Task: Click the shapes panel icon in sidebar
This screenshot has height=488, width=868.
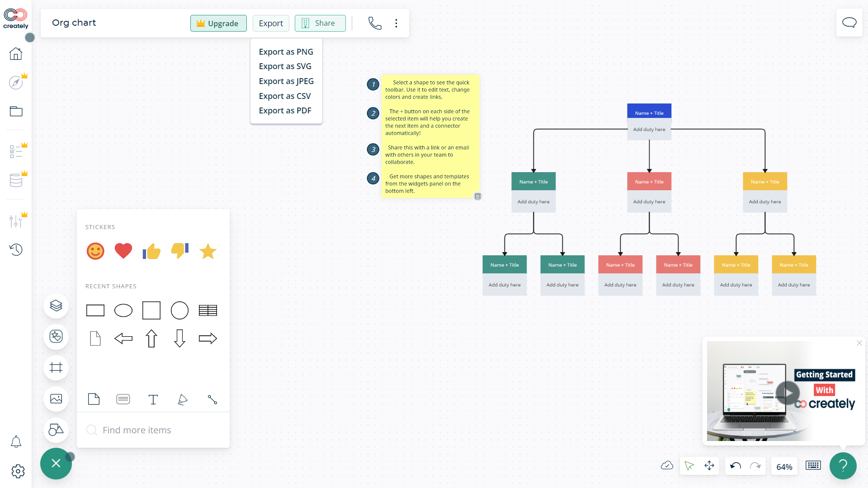Action: 56,430
